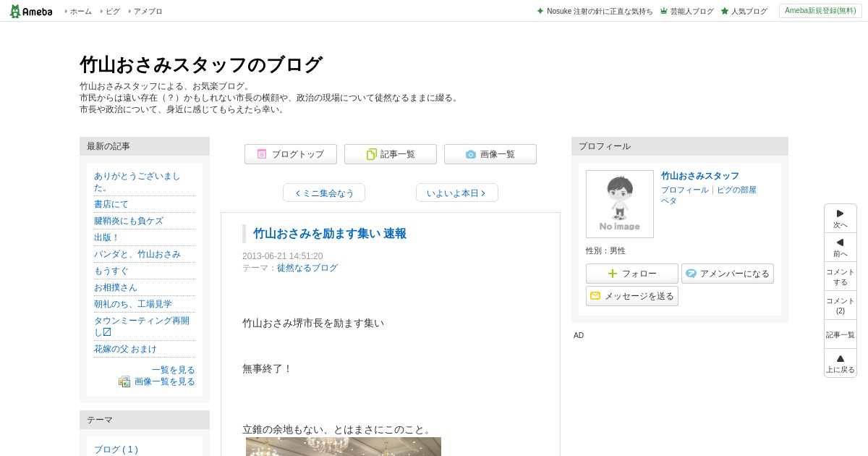Open recent post パンダと、竹山おさみ
868x456 pixels.
coord(137,254)
